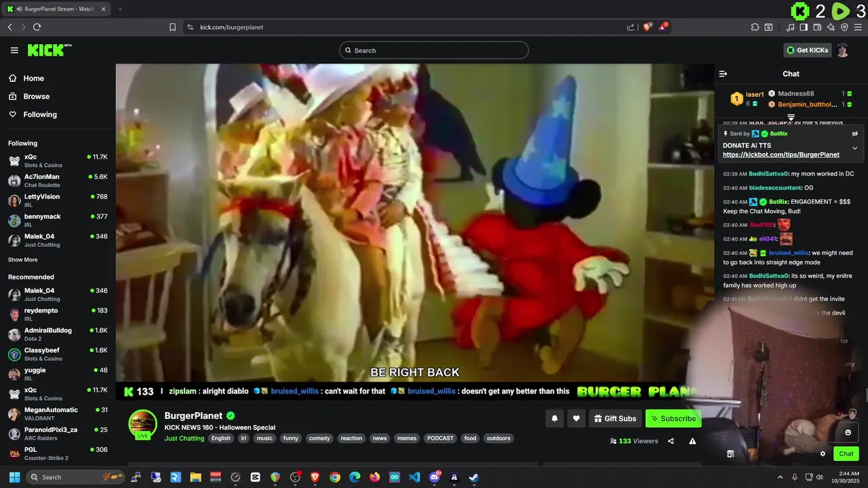Image resolution: width=868 pixels, height=488 pixels.
Task: Open Leo AI sparkle icon
Action: pos(831,27)
